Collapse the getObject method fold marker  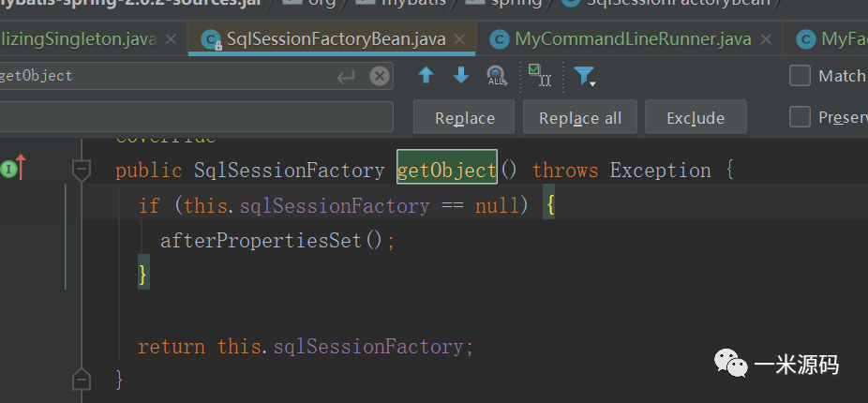pyautogui.click(x=82, y=171)
